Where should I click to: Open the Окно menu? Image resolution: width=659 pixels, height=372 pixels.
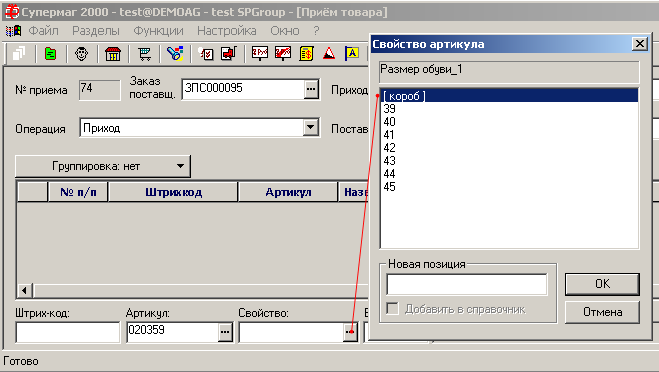(x=285, y=31)
